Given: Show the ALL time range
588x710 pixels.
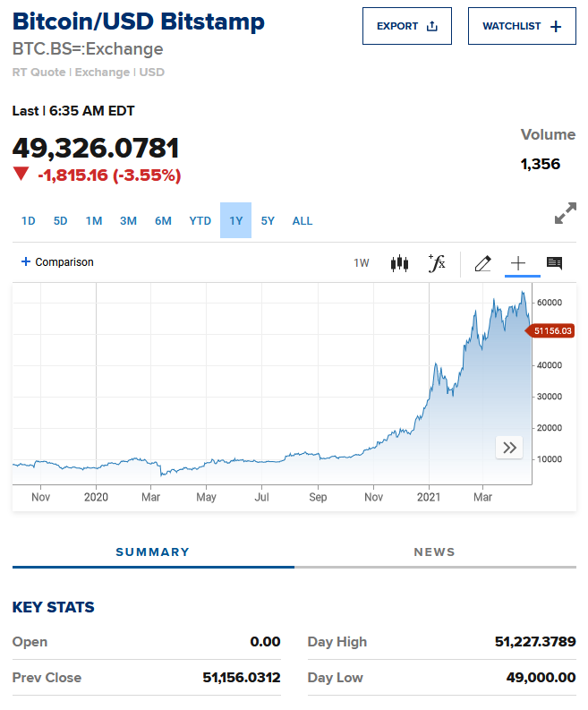Looking at the screenshot, I should 303,221.
